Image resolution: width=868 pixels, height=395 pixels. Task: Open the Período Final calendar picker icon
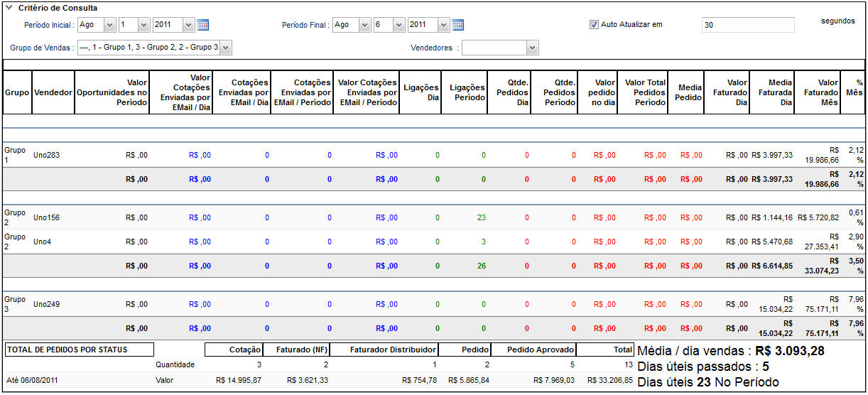coord(458,25)
